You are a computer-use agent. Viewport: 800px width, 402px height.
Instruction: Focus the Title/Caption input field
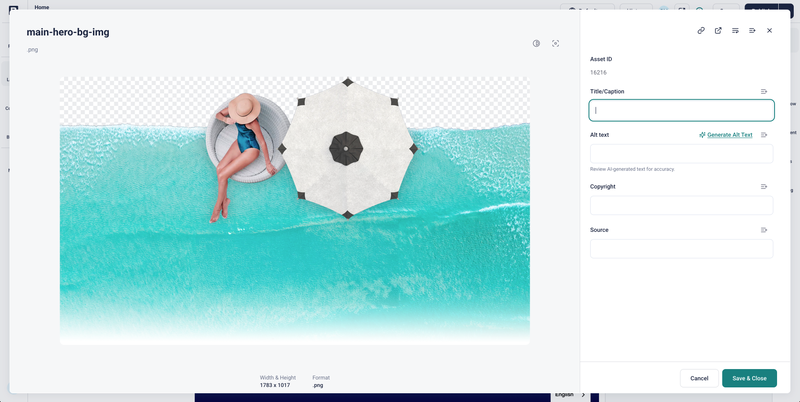681,110
